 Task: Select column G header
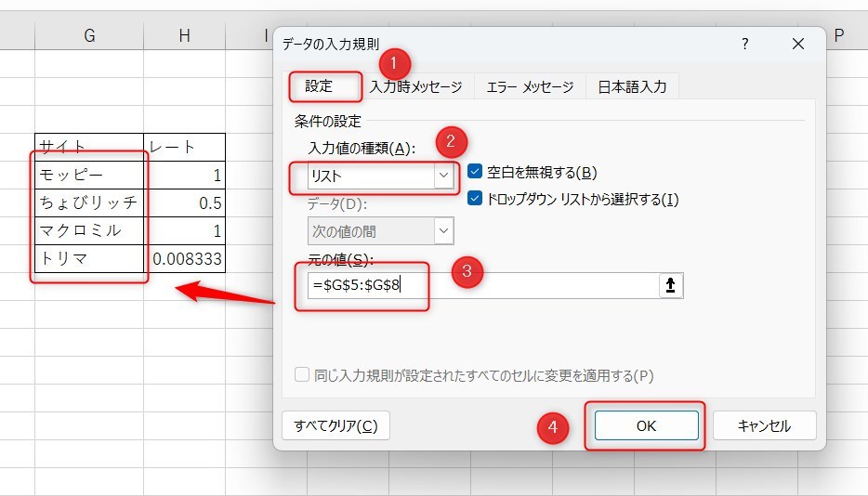(x=89, y=36)
